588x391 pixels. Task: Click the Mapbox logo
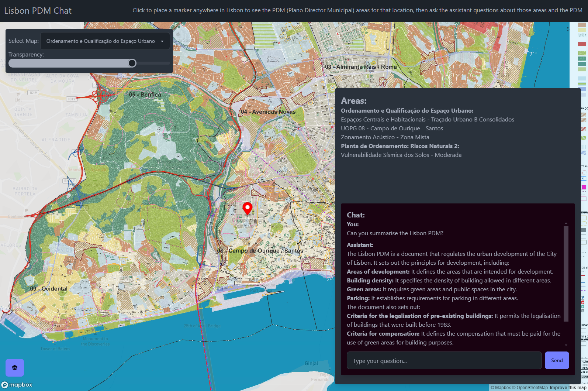point(17,385)
